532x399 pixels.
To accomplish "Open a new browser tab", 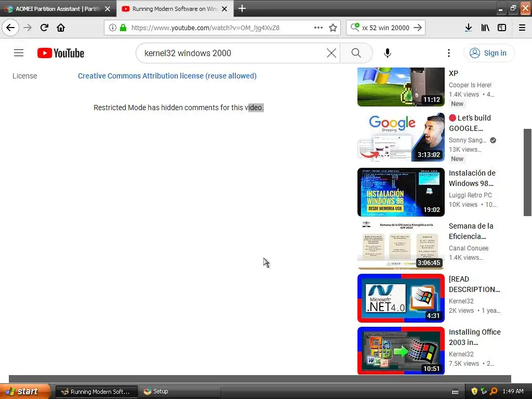I will pyautogui.click(x=242, y=8).
